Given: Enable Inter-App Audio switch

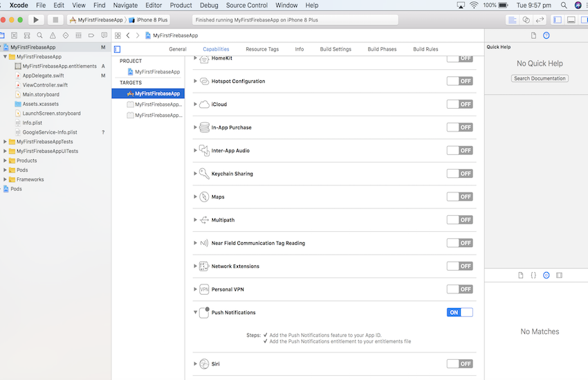Looking at the screenshot, I should coord(460,150).
